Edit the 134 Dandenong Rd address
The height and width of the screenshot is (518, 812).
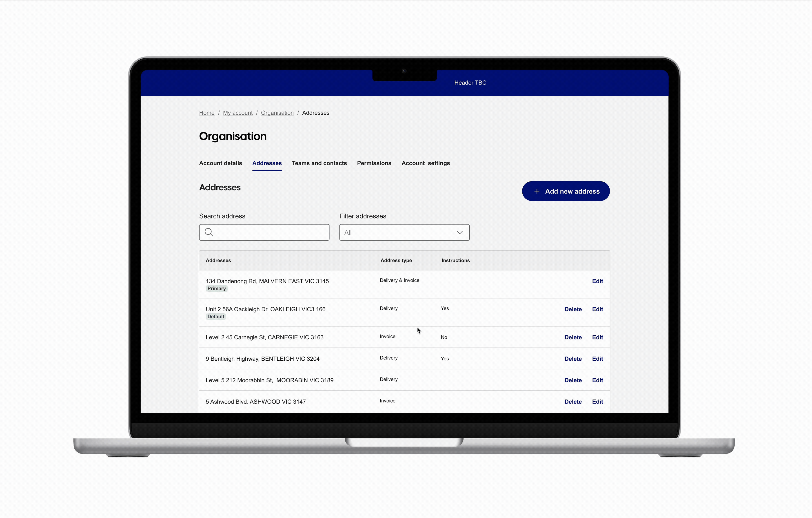point(597,281)
